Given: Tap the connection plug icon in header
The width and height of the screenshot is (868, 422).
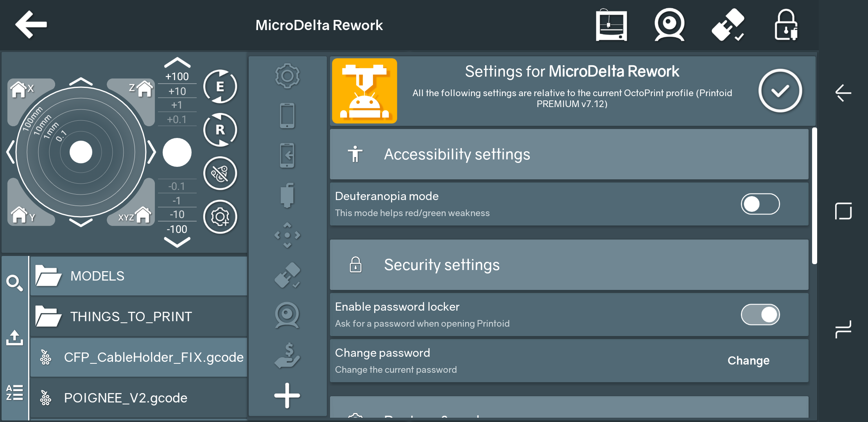Looking at the screenshot, I should pyautogui.click(x=728, y=25).
